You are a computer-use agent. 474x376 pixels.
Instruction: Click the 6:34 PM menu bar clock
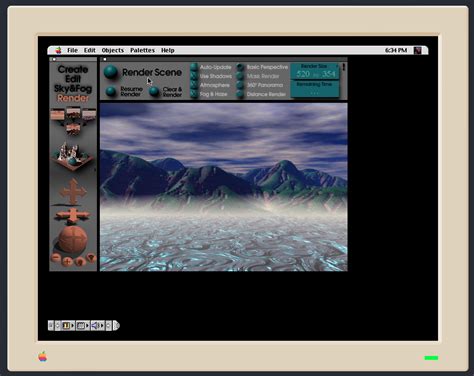point(396,50)
